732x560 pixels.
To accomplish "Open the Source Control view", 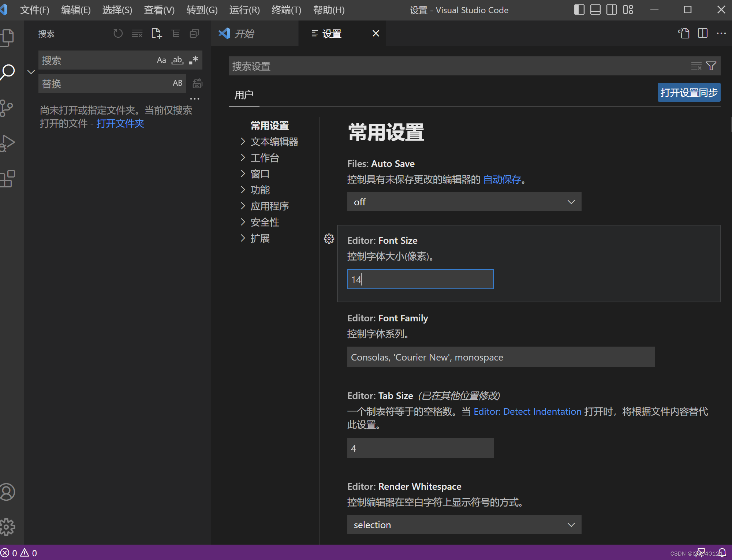I will 6,108.
